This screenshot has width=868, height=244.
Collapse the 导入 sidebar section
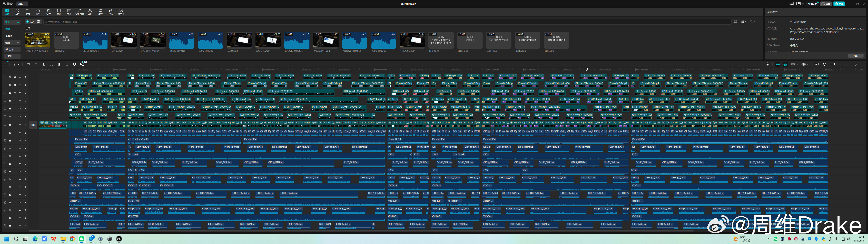click(x=12, y=22)
